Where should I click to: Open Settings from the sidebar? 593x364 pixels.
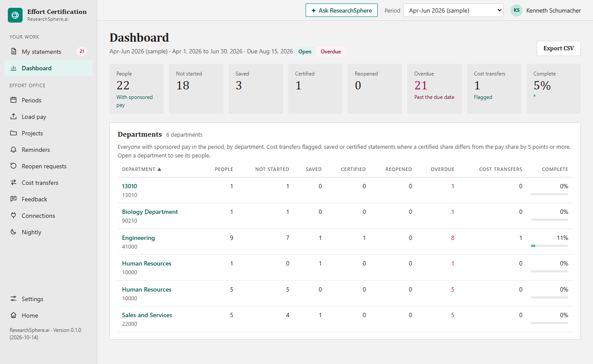point(49,299)
